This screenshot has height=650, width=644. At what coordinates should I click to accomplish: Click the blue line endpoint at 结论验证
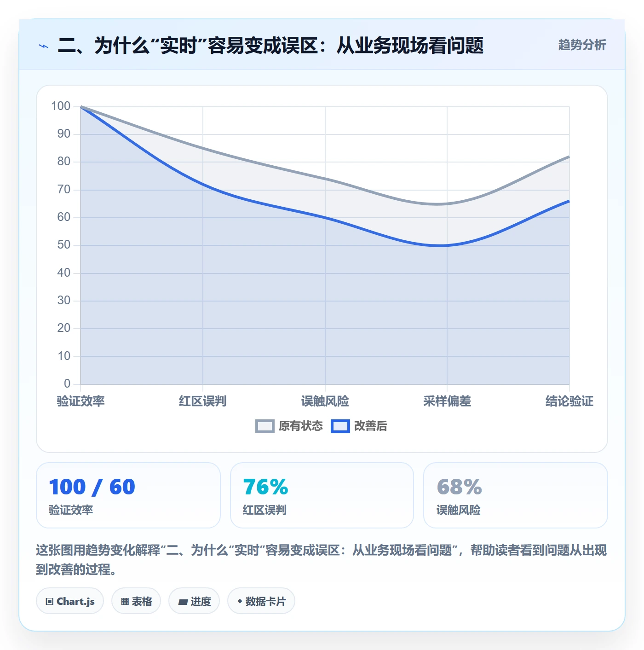point(569,201)
